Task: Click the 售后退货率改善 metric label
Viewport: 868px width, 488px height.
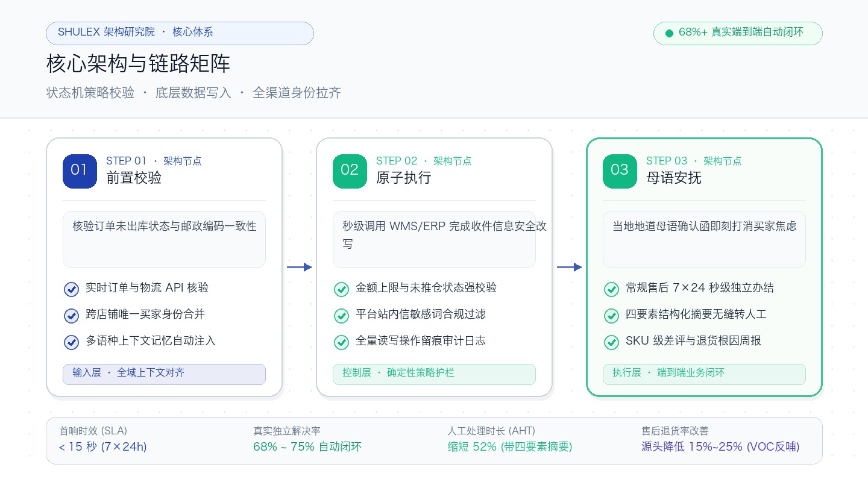Action: [675, 431]
